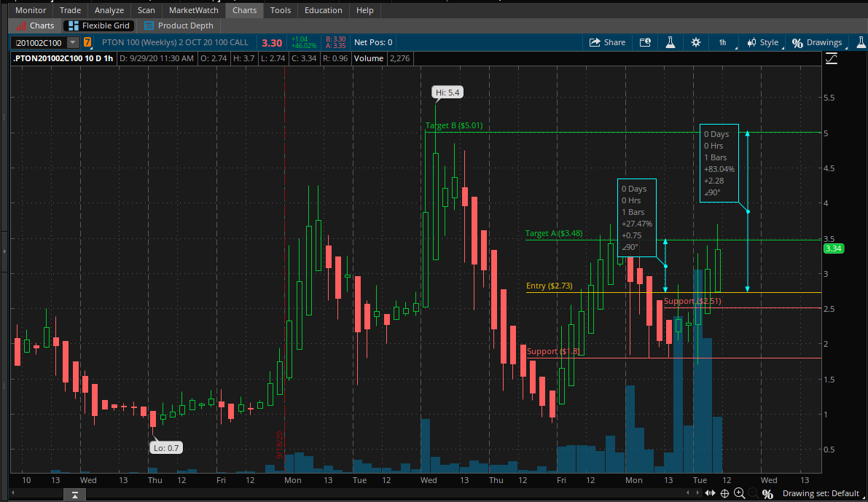Select the Charts subtab with bar icon
868x502 pixels.
pyautogui.click(x=36, y=26)
